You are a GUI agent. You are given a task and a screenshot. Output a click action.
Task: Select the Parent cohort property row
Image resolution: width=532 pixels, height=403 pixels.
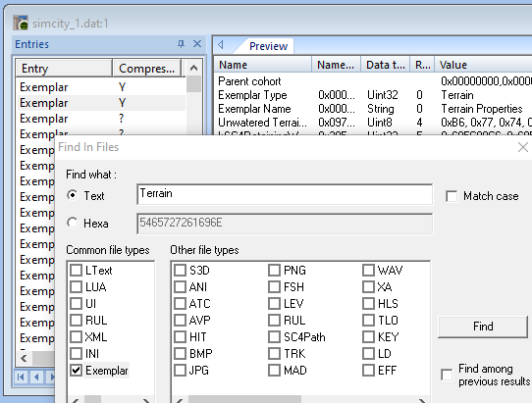pyautogui.click(x=373, y=81)
